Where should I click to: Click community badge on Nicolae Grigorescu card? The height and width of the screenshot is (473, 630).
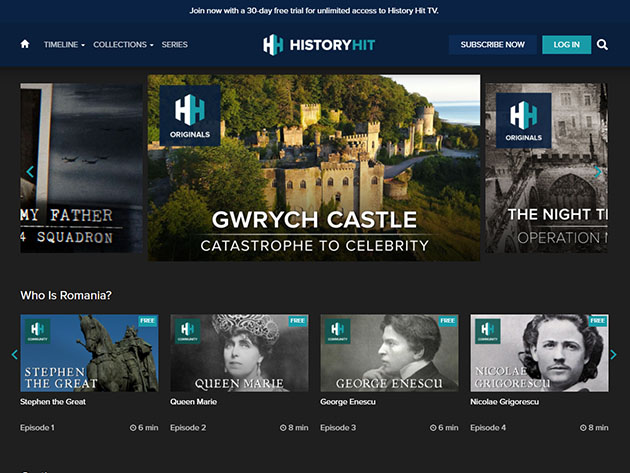point(488,331)
